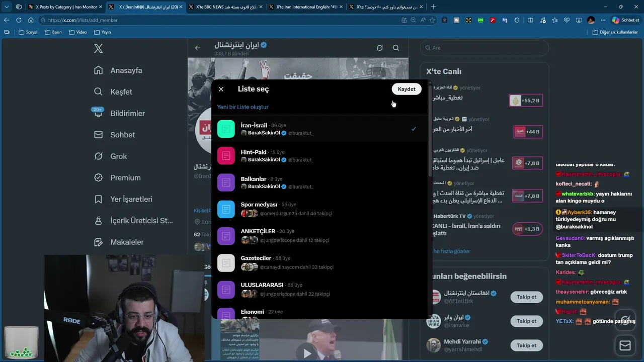
Task: Open the Yeni bir Liste oluştur link
Action: (243, 107)
